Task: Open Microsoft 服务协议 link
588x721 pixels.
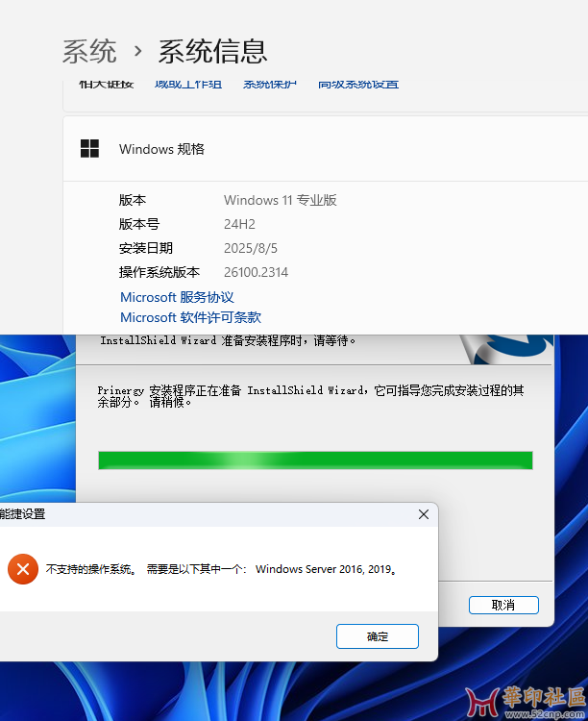Action: point(177,297)
